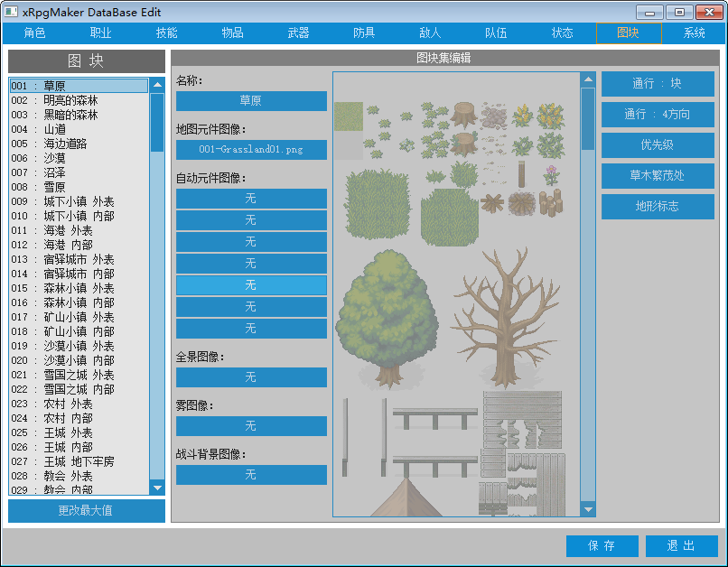Click the gray rock pile tile
The width and height of the screenshot is (728, 567).
(493, 116)
